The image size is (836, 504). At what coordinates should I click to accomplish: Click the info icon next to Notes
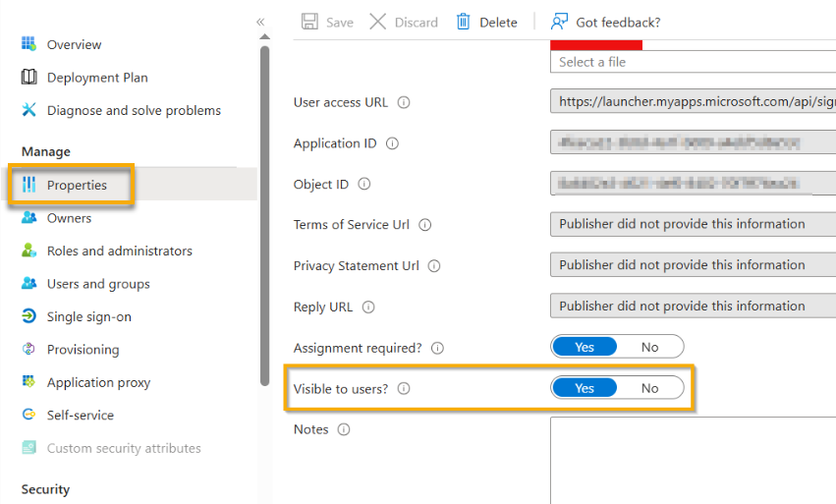pos(344,430)
